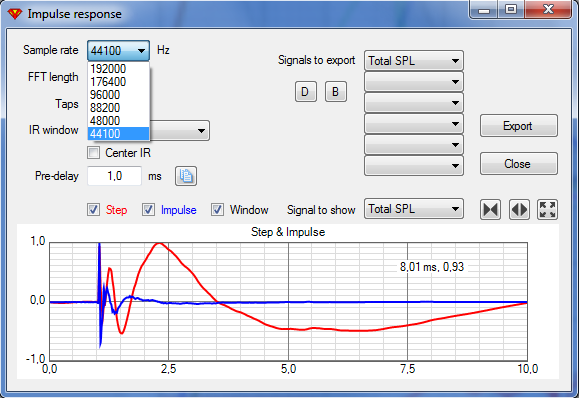
Task: Select 192000 in sample rate list
Action: pos(119,69)
